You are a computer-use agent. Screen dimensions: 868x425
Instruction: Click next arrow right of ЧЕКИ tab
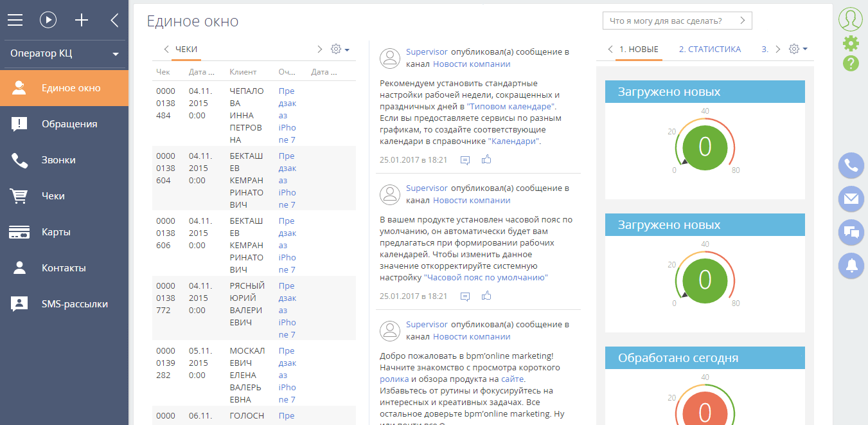tap(320, 50)
